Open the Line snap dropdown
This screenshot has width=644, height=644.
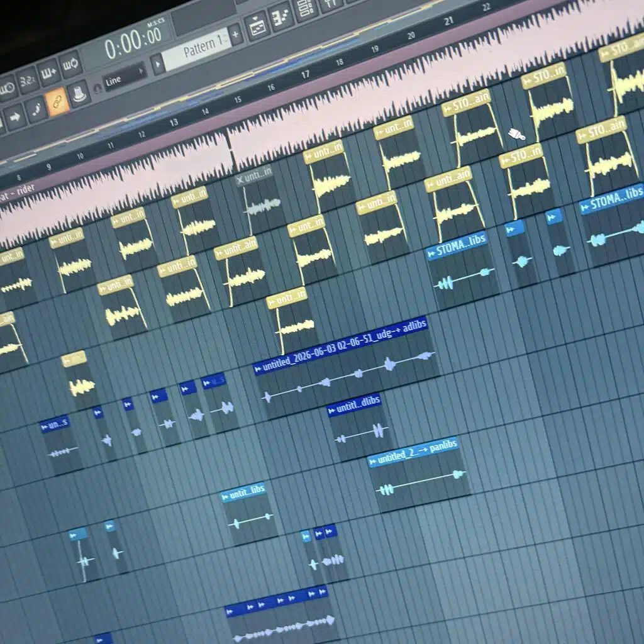coord(125,76)
